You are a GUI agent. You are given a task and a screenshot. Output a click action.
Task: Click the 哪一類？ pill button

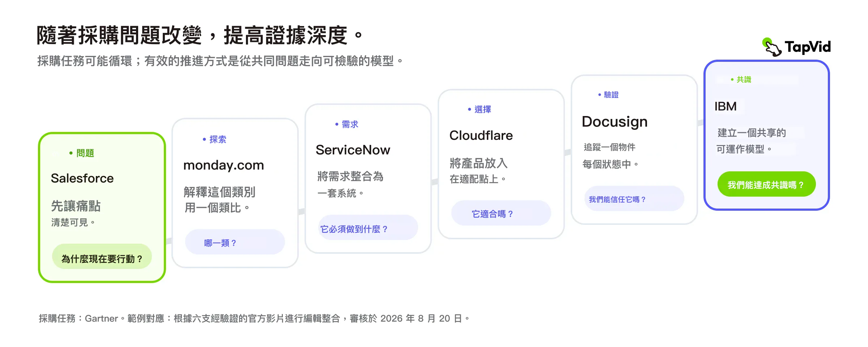[235, 242]
